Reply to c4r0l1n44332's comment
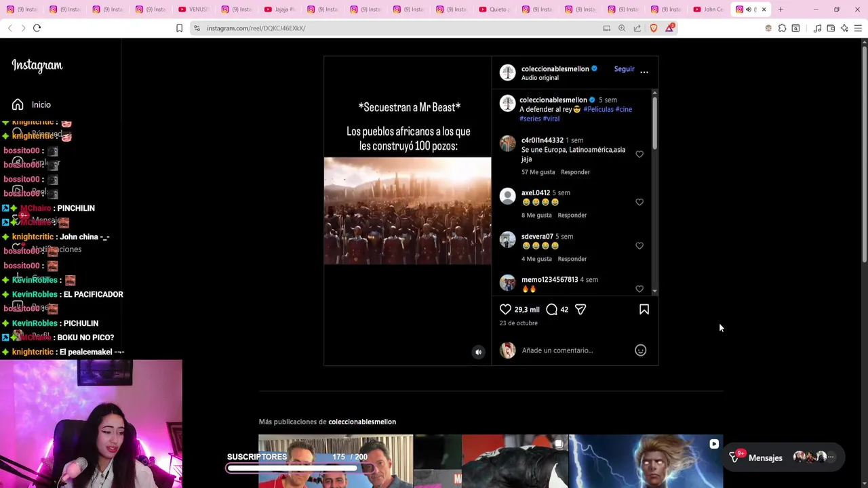The height and width of the screenshot is (488, 868). coord(575,172)
